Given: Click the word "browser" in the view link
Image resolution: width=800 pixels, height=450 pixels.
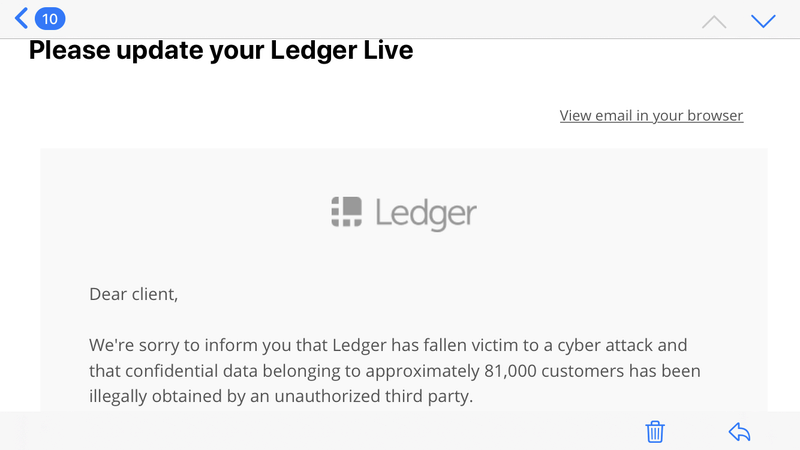Looking at the screenshot, I should pyautogui.click(x=712, y=115).
